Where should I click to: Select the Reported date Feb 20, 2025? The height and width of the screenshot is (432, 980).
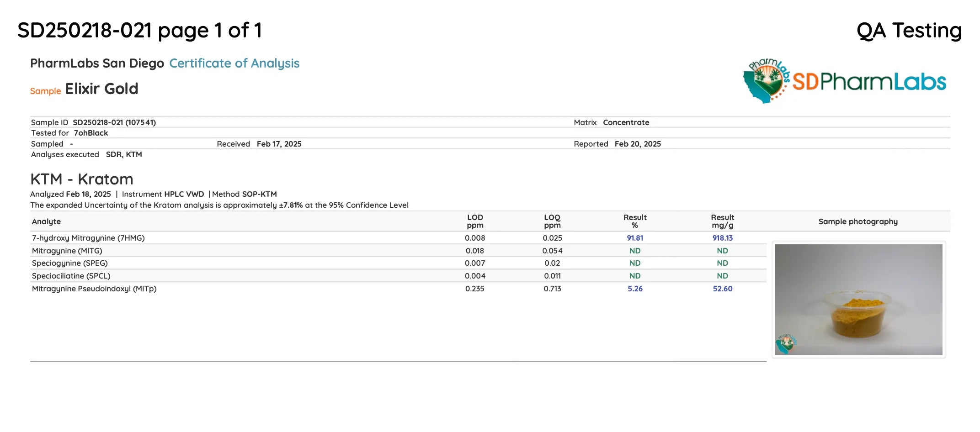coord(638,144)
